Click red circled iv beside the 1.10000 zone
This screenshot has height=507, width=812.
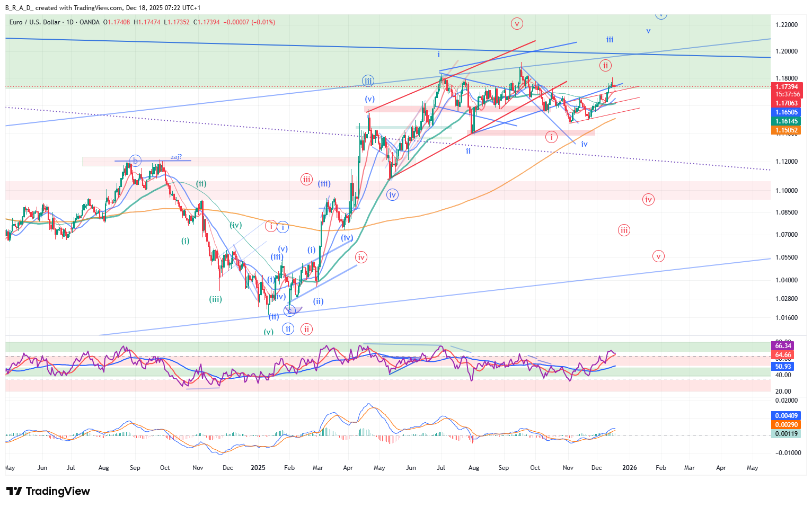(x=648, y=200)
